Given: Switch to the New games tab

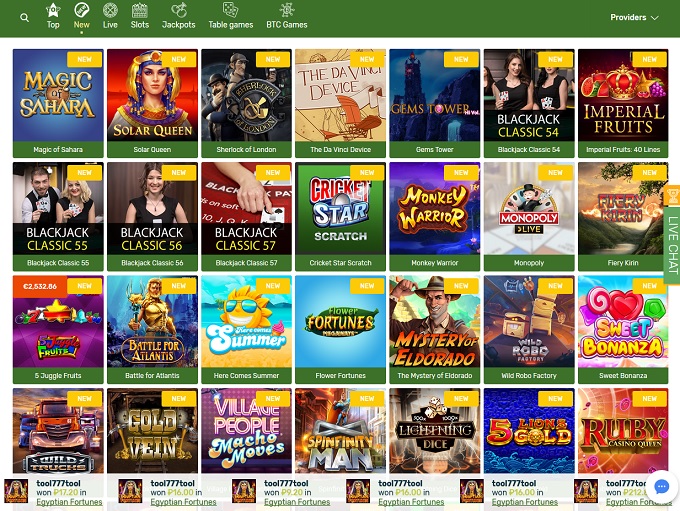Looking at the screenshot, I should click(82, 15).
